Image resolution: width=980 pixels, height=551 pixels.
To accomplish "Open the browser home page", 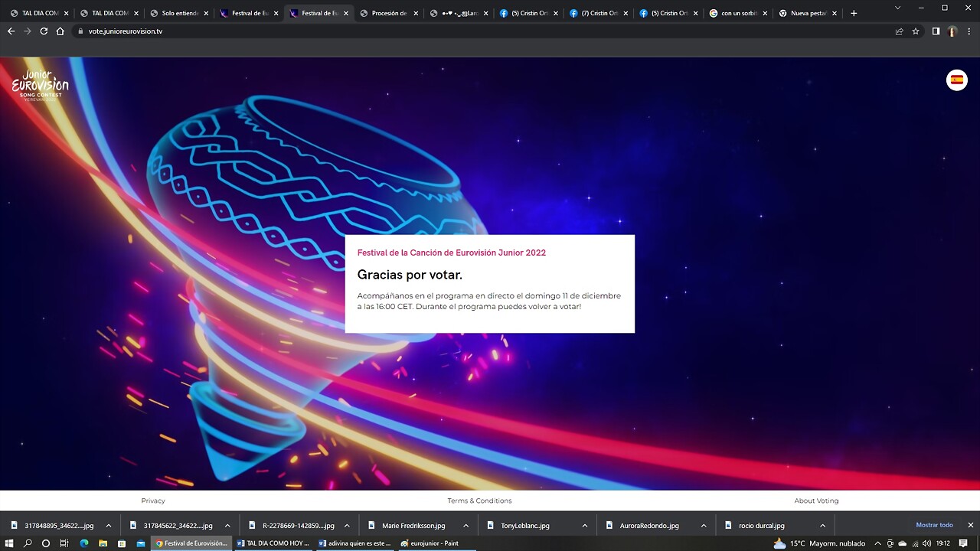I will point(60,31).
